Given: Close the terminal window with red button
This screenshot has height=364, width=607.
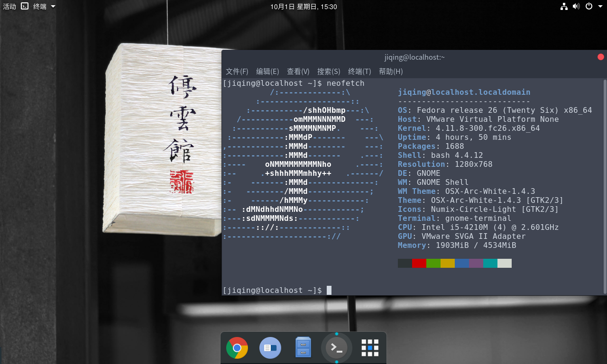Looking at the screenshot, I should [x=601, y=57].
